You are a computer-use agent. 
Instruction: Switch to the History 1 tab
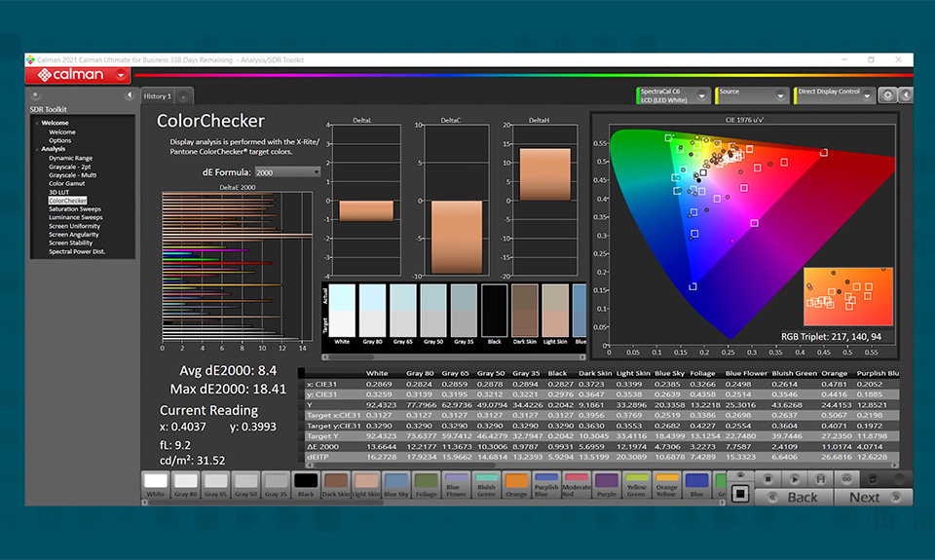[x=157, y=96]
